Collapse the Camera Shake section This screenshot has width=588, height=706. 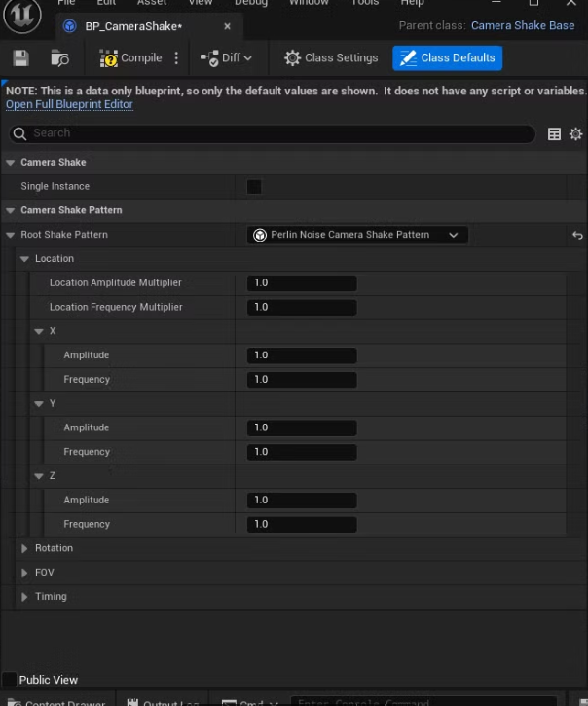(x=11, y=162)
